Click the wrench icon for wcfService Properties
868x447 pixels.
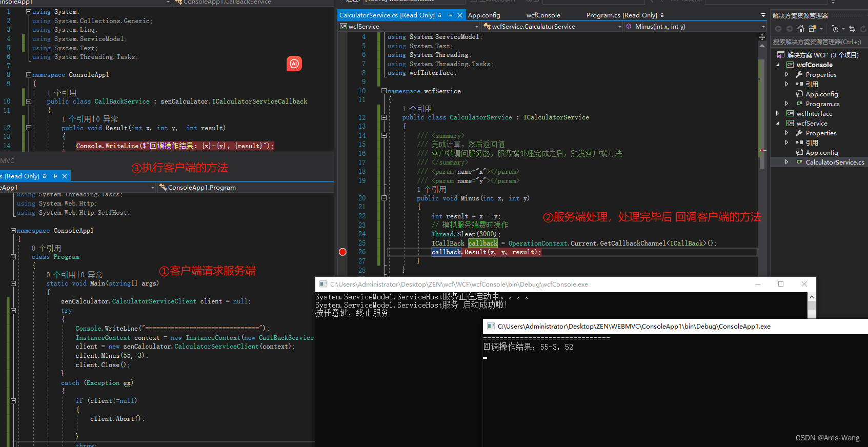[799, 133]
